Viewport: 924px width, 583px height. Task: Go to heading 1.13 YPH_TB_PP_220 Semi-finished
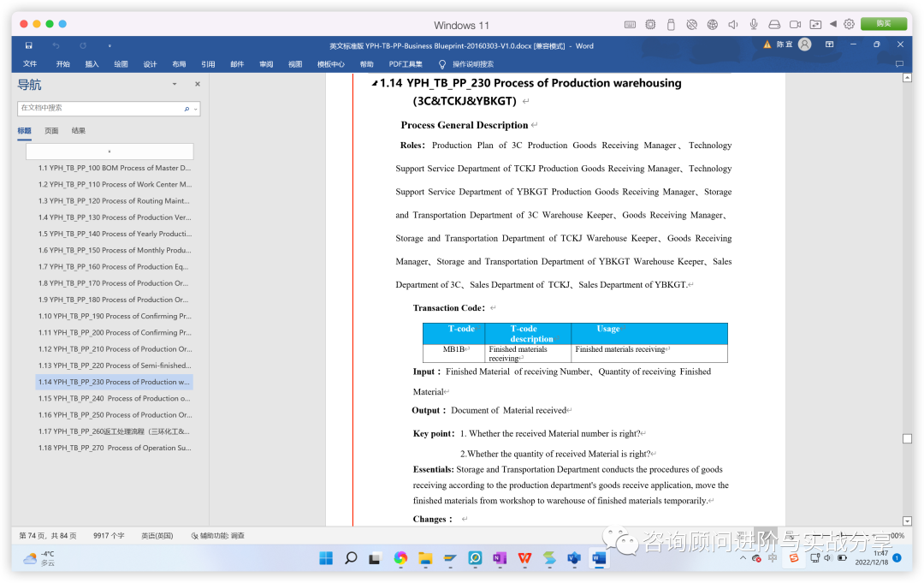click(x=115, y=366)
